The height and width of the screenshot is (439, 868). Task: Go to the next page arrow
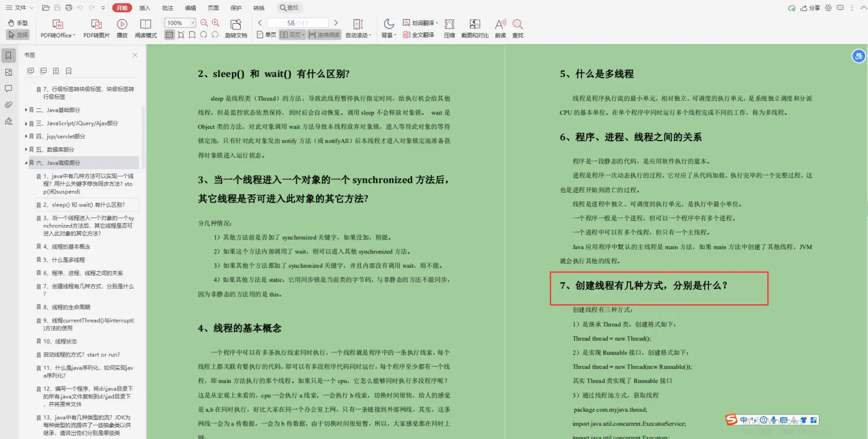[x=336, y=23]
